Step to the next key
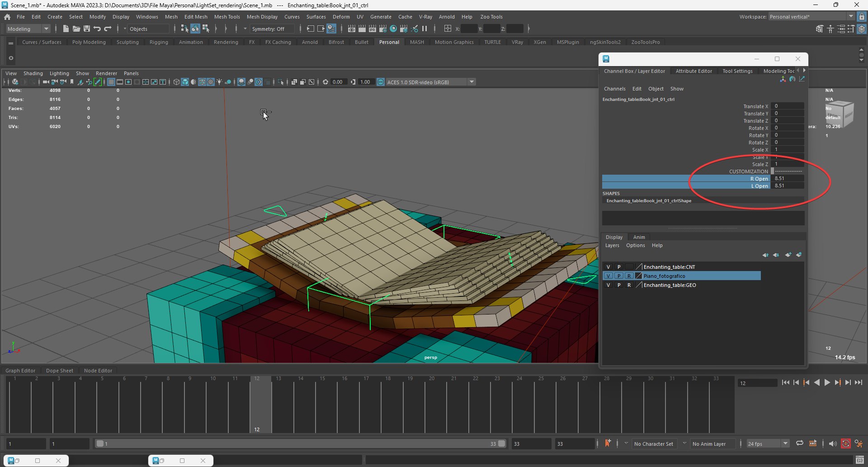Viewport: 868px width, 467px height. 837,383
